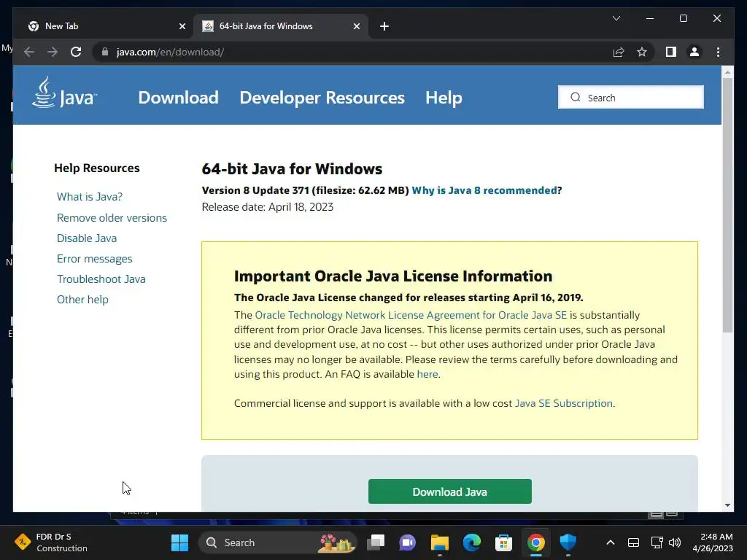The width and height of the screenshot is (747, 560).
Task: Click the Help Resources sidebar heading
Action: (97, 168)
